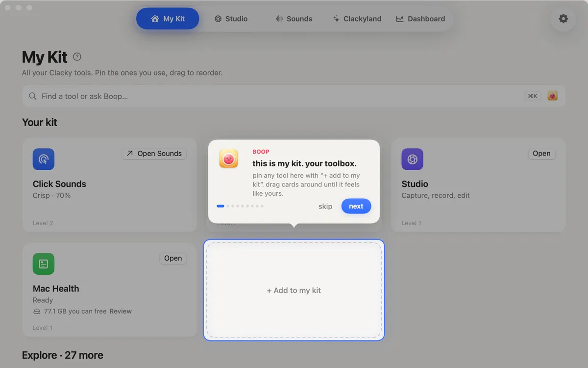588x368 pixels.
Task: Click the Click Sounds card icon
Action: tap(44, 159)
